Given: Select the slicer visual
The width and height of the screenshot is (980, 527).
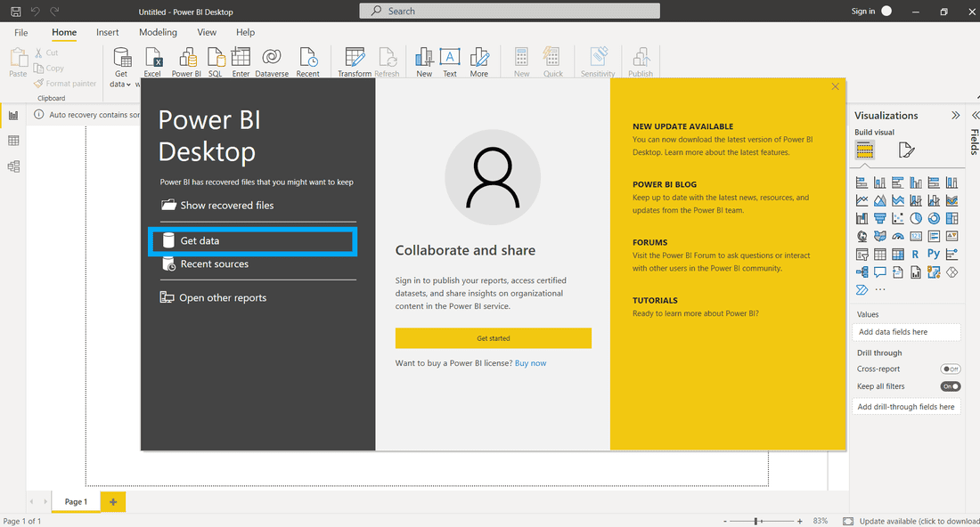Looking at the screenshot, I should (862, 254).
